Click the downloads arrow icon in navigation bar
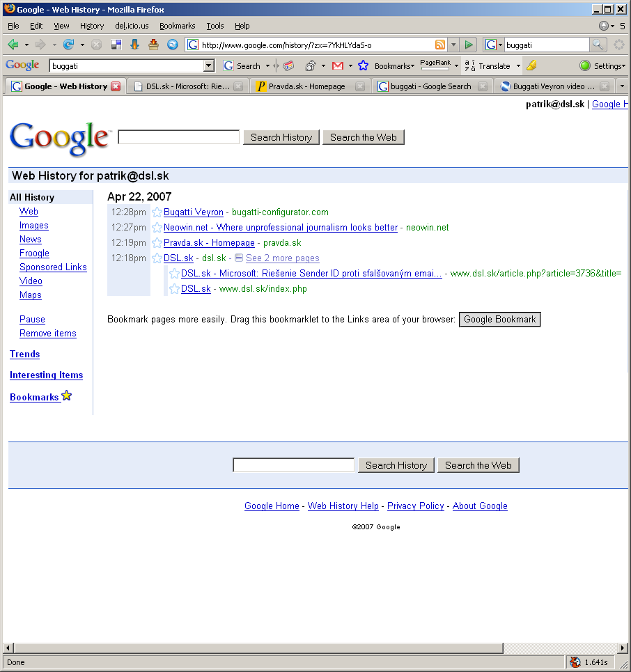This screenshot has height=672, width=631. pos(134,45)
